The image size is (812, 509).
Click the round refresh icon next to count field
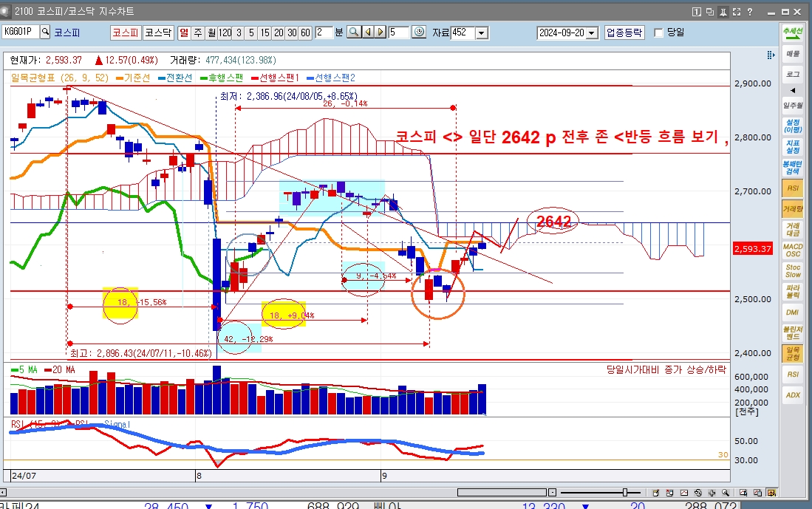pos(419,33)
